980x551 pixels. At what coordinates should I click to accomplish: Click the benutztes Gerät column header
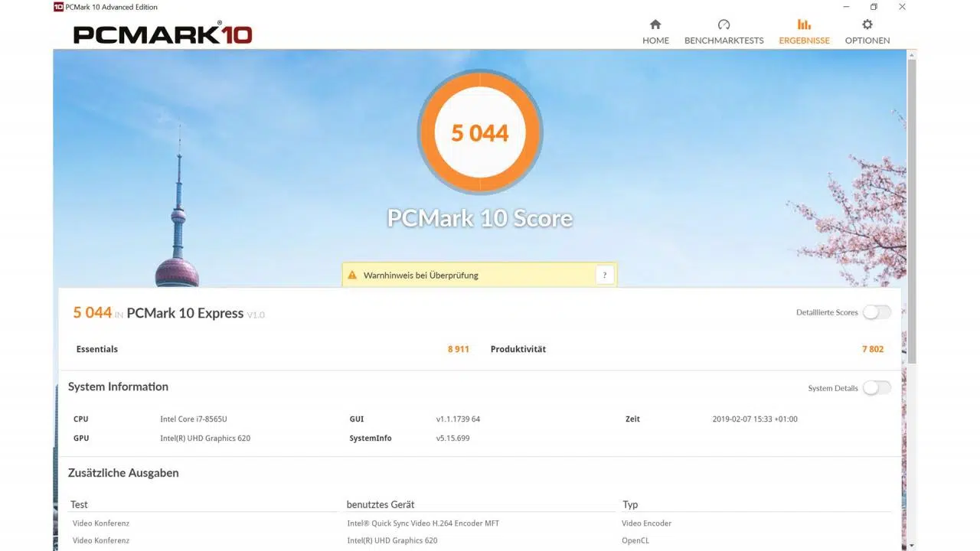(x=381, y=504)
